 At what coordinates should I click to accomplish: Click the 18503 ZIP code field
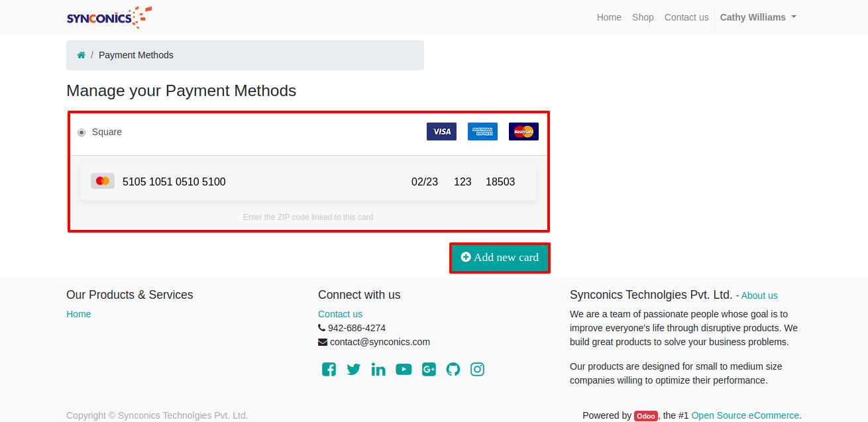click(x=500, y=182)
